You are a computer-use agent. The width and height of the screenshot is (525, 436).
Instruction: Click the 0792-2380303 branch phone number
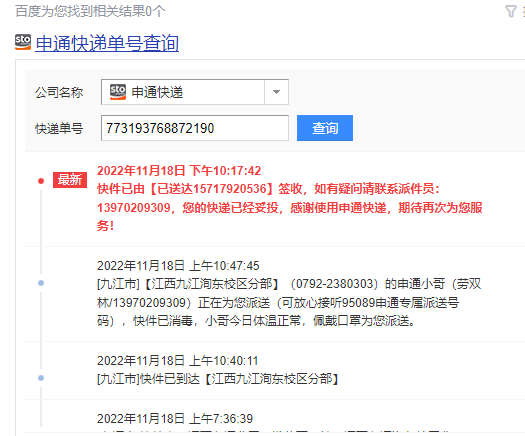coord(334,284)
